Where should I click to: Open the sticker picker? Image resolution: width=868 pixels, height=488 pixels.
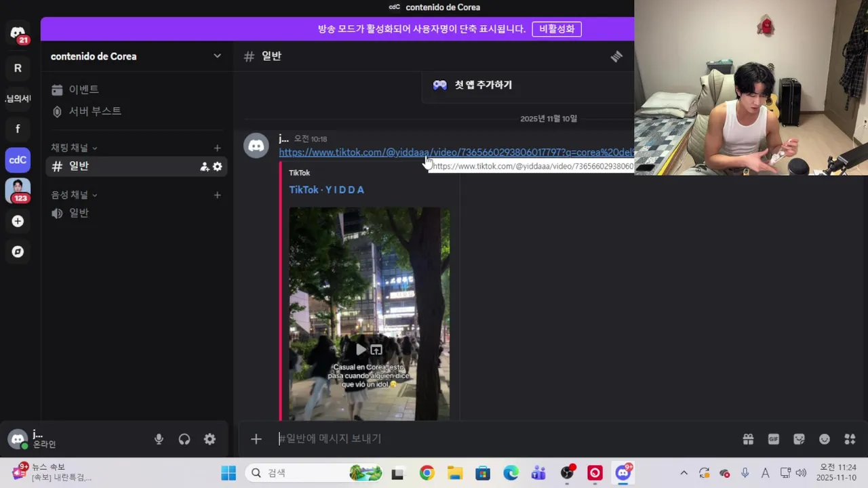[799, 439]
